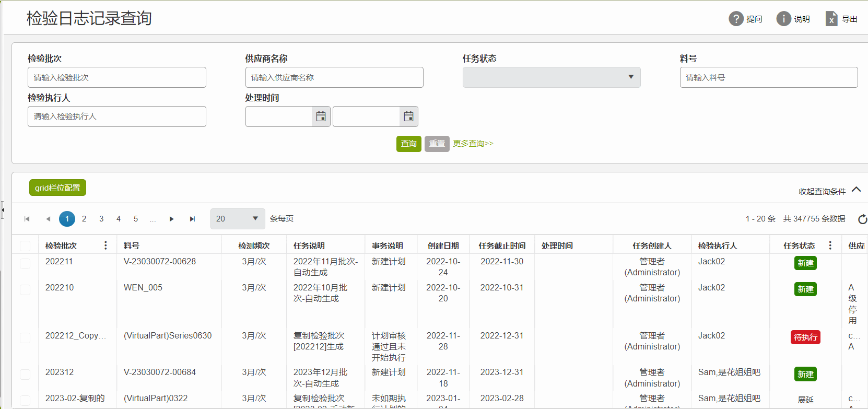Viewport: 868px width, 409px height.
Task: Sort by 任务说明 column header
Action: point(309,246)
